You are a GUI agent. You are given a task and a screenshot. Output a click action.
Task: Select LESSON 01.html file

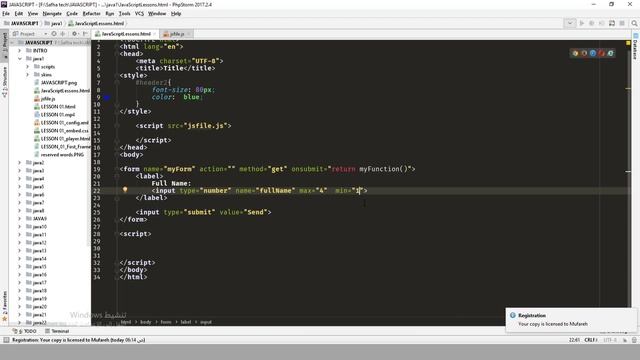click(x=58, y=107)
